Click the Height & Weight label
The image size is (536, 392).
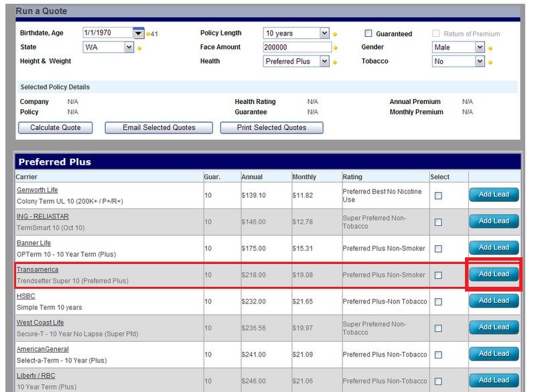pyautogui.click(x=46, y=61)
